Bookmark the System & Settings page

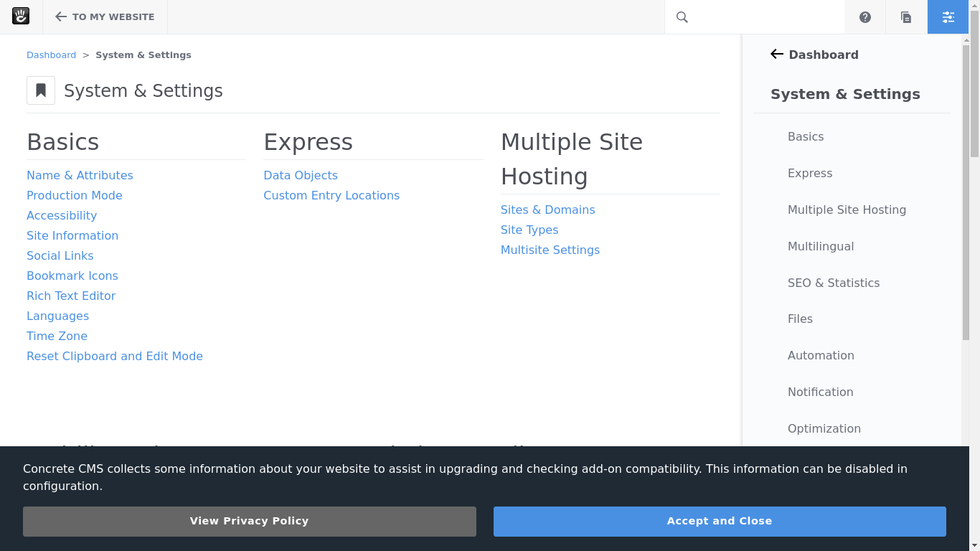[x=41, y=90]
